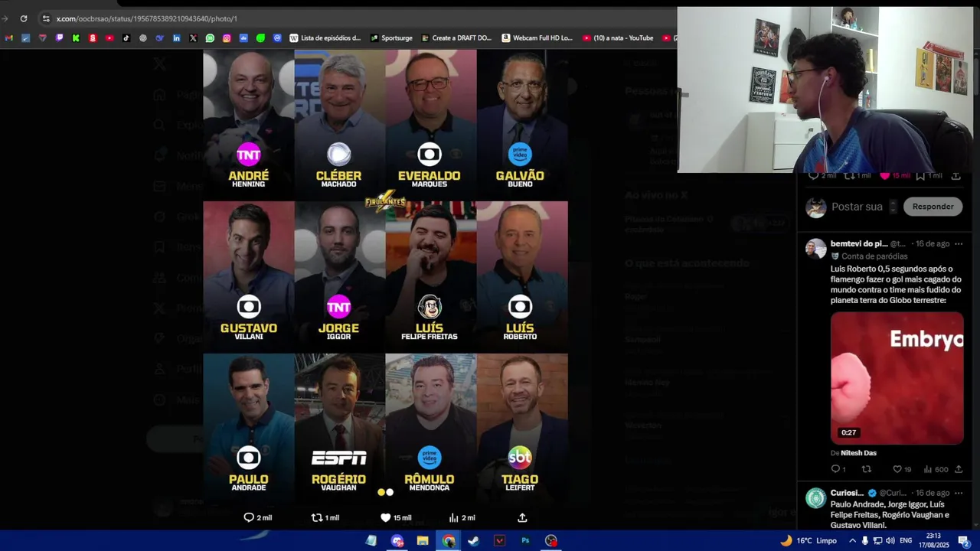The width and height of the screenshot is (980, 551).
Task: Repost the photo with the retweet icon
Action: pos(325,517)
